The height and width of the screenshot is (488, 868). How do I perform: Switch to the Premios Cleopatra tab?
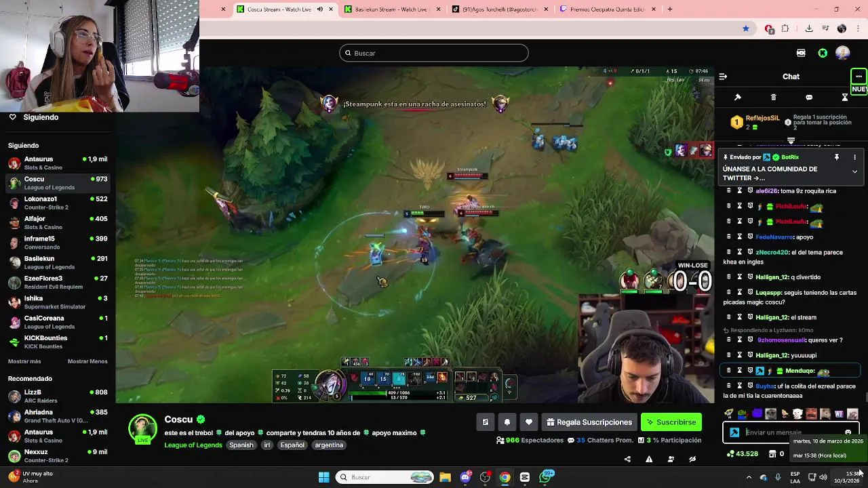pos(607,9)
